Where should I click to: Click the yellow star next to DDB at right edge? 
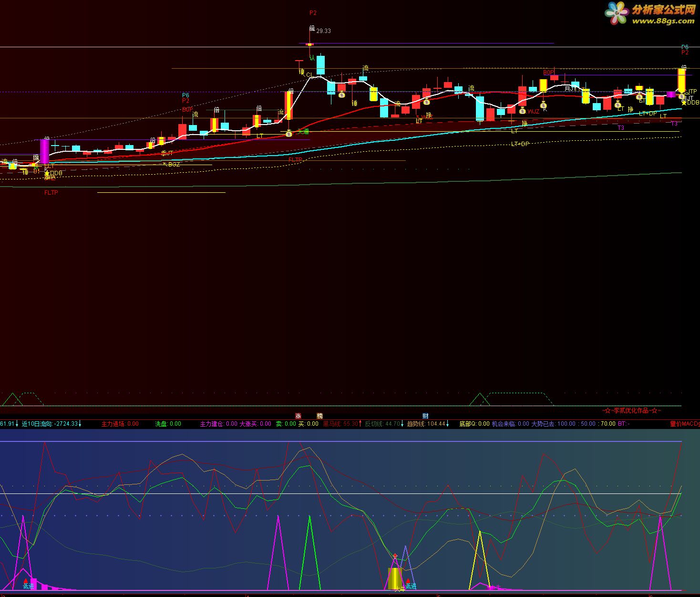pos(684,103)
